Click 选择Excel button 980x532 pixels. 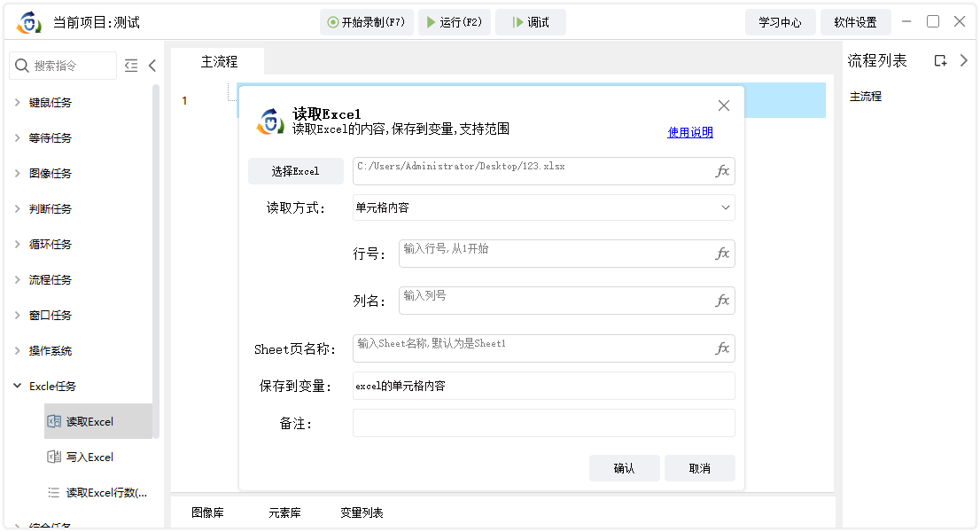[296, 171]
